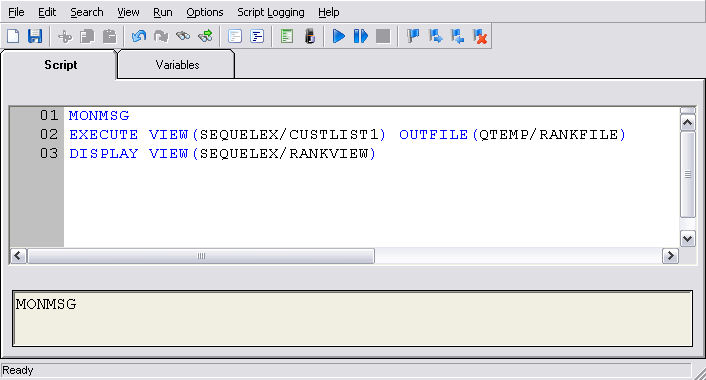Click the indented text lines icon

coord(257,36)
